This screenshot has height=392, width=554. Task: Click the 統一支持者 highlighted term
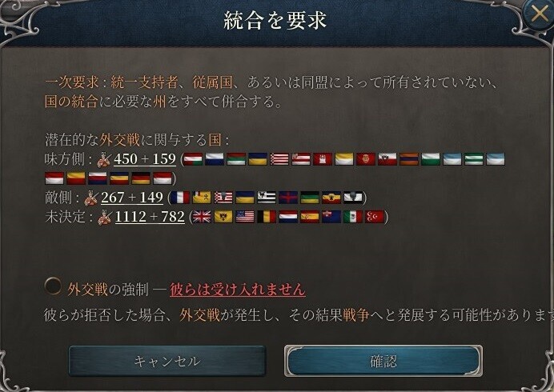[x=144, y=82]
